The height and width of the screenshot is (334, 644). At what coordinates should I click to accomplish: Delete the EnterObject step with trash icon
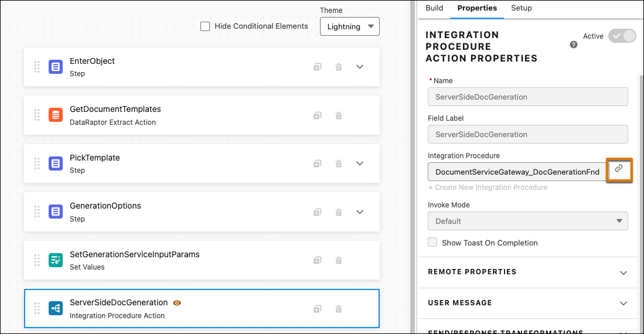tap(339, 67)
